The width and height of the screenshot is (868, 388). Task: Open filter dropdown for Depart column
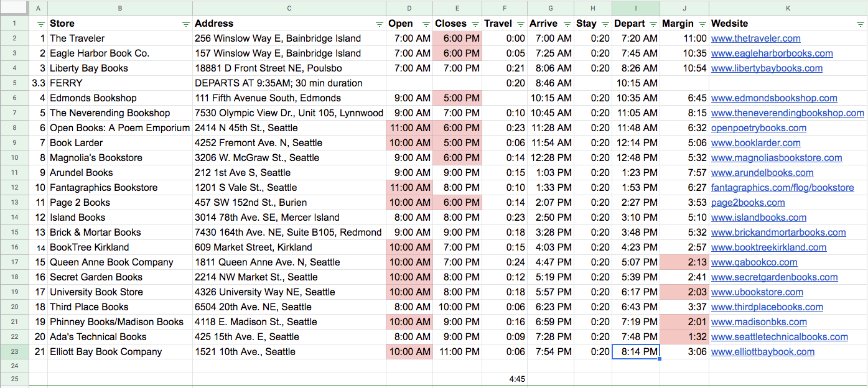click(653, 24)
